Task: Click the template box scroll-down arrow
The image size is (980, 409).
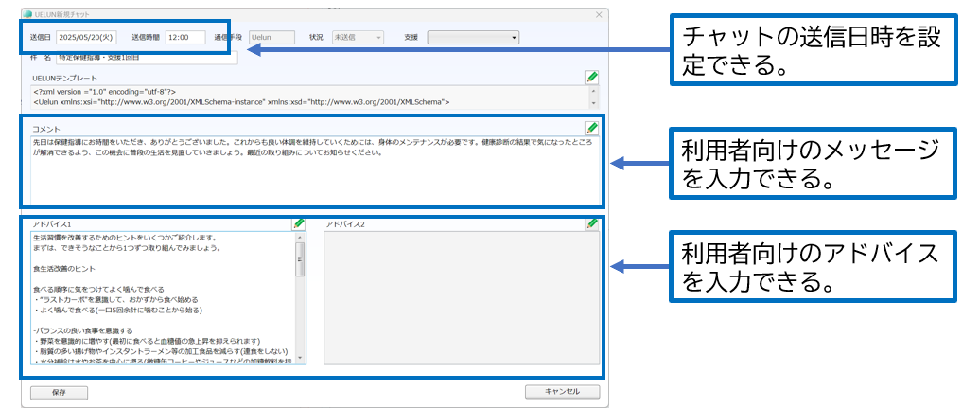Action: tap(594, 102)
